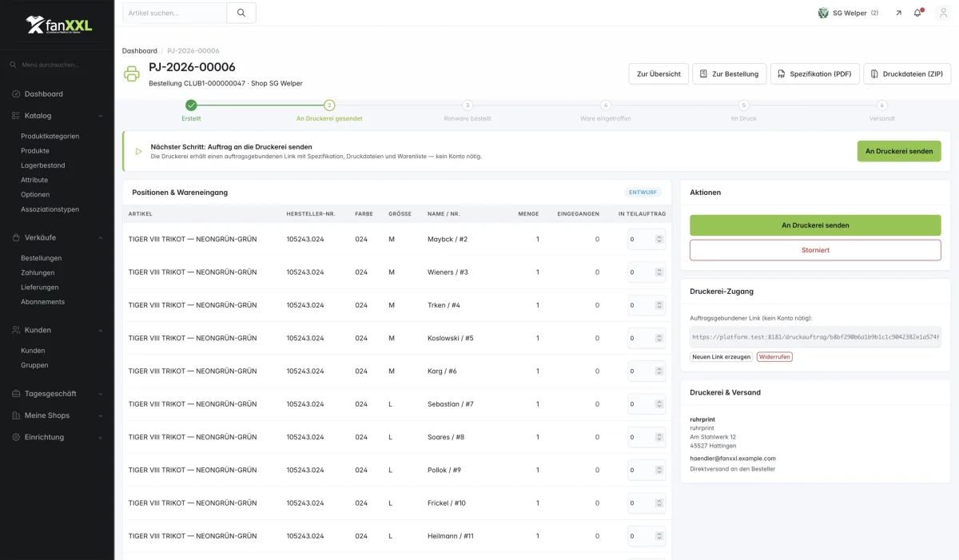The height and width of the screenshot is (560, 959).
Task: Click the Verkäufe shopping bag icon
Action: click(16, 237)
